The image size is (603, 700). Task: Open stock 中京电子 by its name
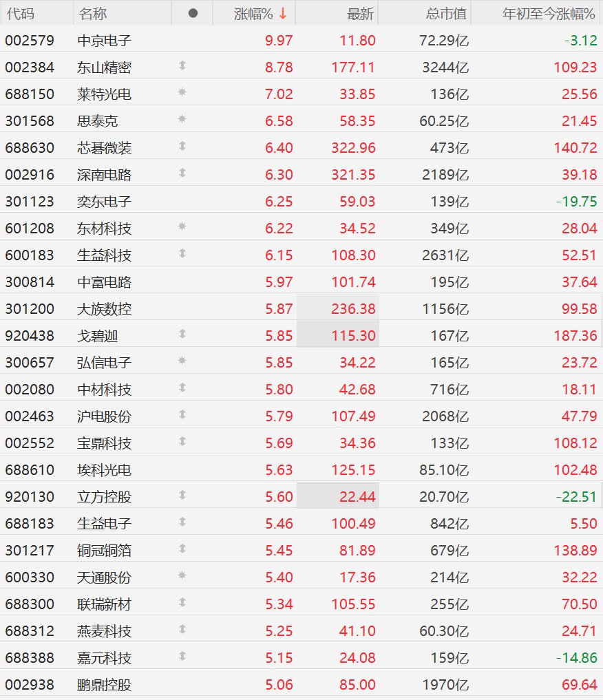tap(104, 41)
